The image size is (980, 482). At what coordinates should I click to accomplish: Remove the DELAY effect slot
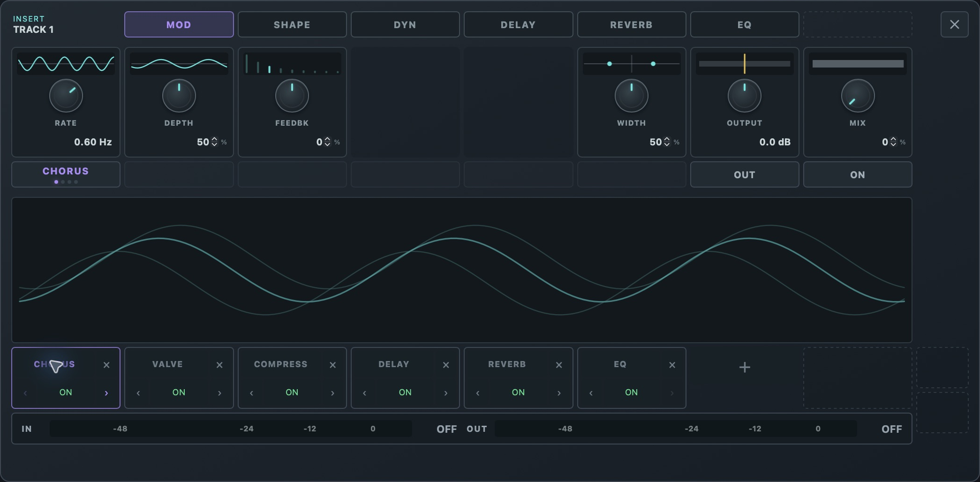[x=446, y=365]
